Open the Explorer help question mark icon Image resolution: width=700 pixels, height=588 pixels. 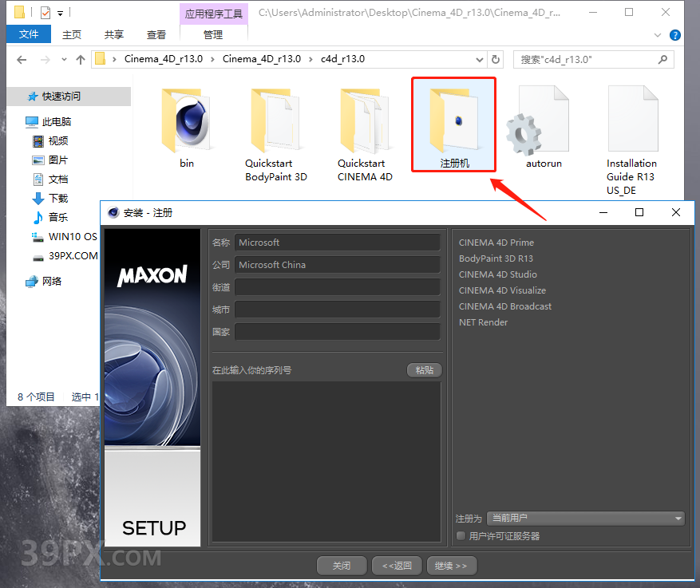tap(674, 35)
